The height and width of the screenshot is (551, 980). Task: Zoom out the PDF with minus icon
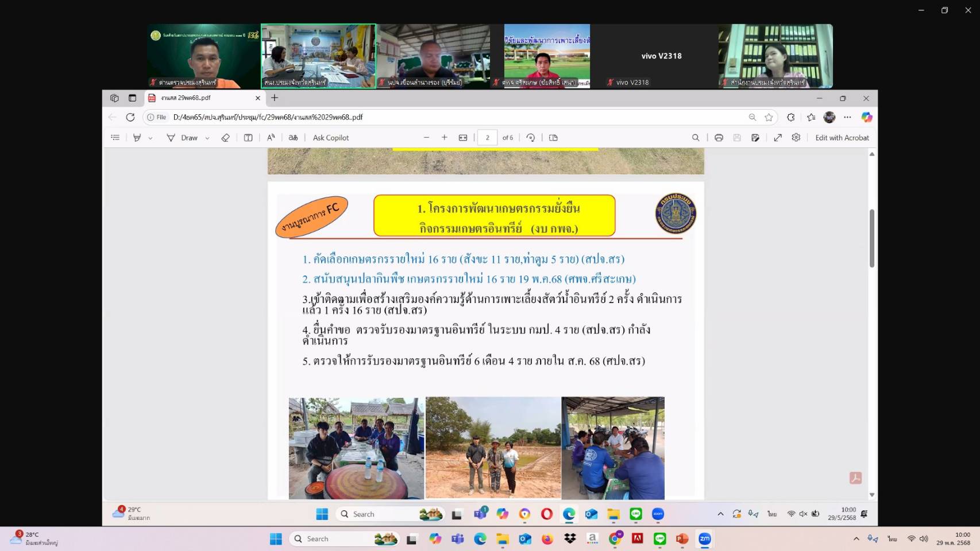pos(426,138)
